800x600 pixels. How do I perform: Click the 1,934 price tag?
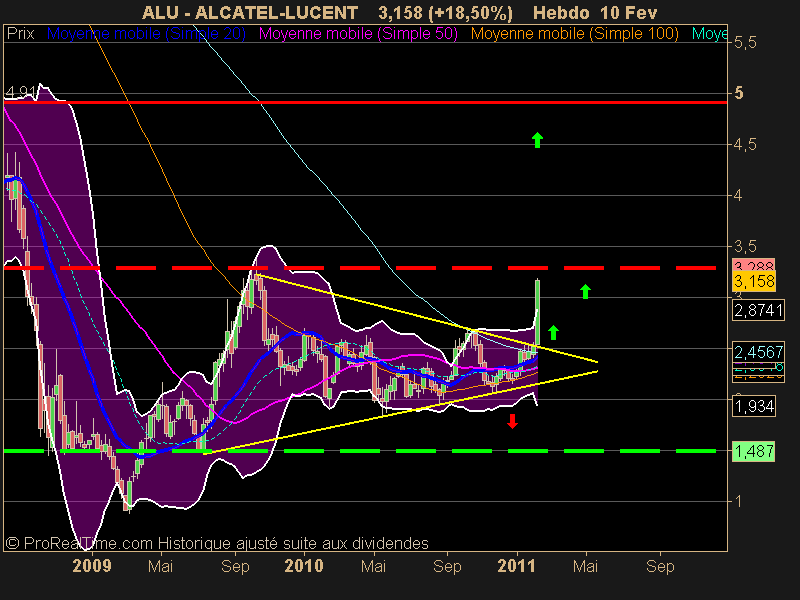click(754, 407)
